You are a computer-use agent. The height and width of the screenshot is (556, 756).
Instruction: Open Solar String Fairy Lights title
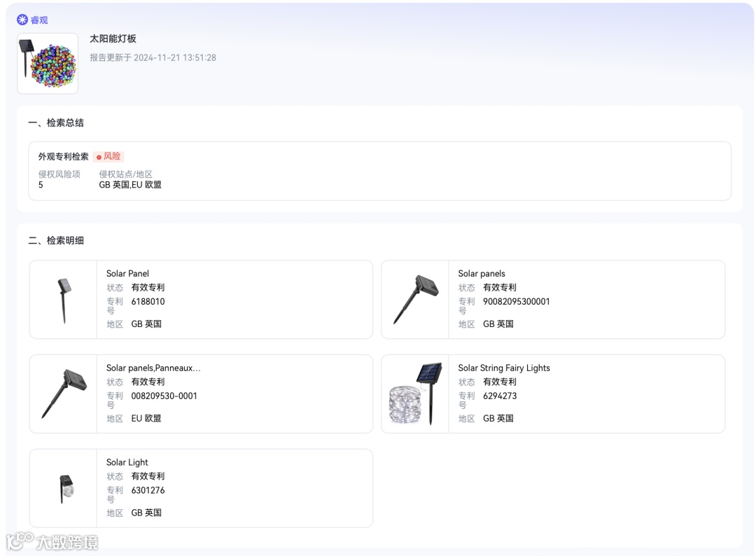point(504,368)
